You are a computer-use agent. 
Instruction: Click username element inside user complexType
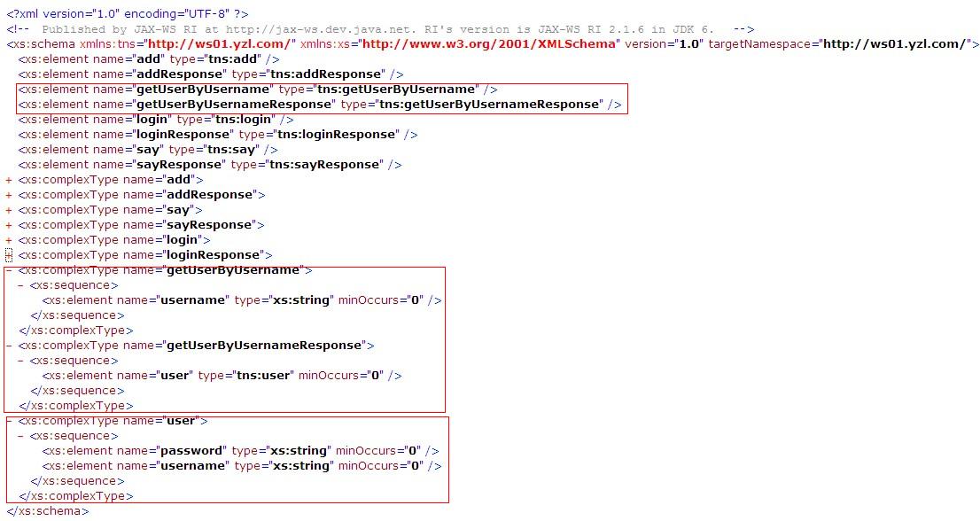pyautogui.click(x=242, y=466)
